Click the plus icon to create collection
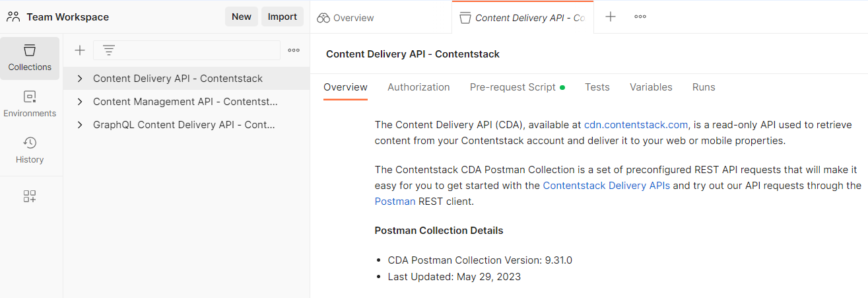The image size is (868, 298). [80, 50]
